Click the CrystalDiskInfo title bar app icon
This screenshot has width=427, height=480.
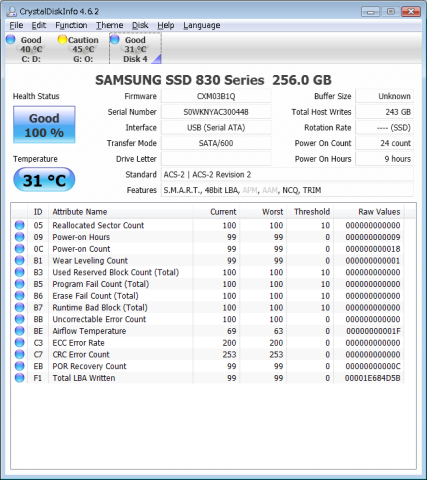[x=12, y=12]
